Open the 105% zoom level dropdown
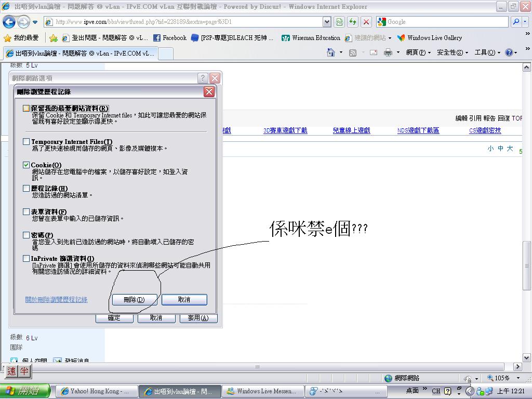The height and width of the screenshot is (399, 532). pyautogui.click(x=518, y=378)
